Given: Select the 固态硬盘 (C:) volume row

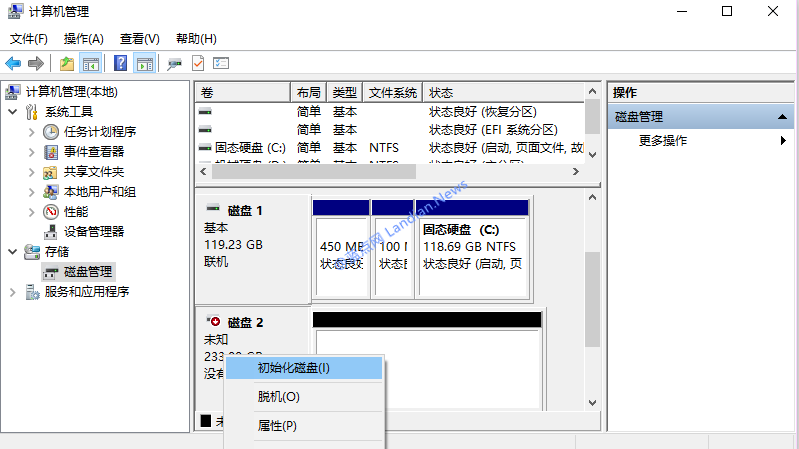Looking at the screenshot, I should [390, 148].
